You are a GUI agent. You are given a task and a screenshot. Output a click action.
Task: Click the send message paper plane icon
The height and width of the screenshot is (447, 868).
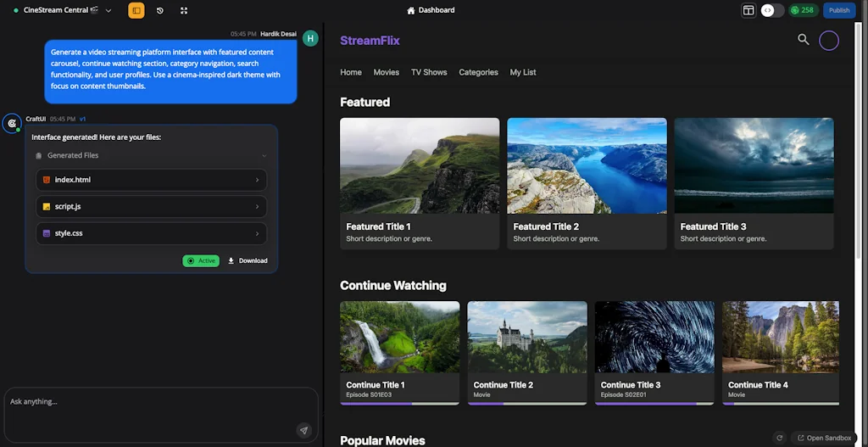coord(303,430)
